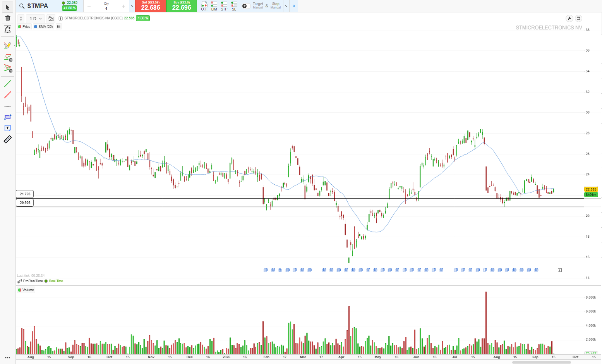Select the red trend line tool
Screen dimensions: 602x364
[x=7, y=95]
